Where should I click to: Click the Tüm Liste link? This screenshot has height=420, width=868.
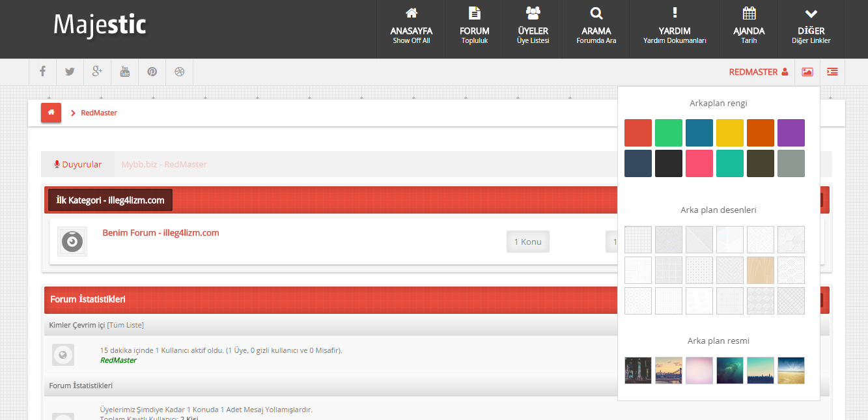(x=126, y=325)
